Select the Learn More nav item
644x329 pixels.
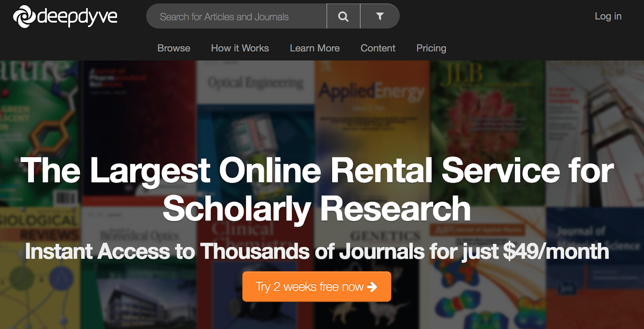(315, 48)
